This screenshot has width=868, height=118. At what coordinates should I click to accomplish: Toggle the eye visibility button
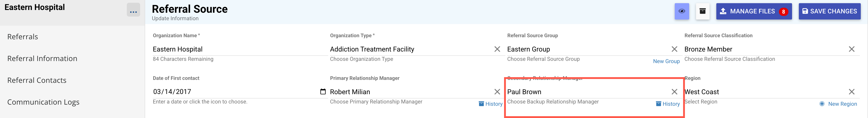pyautogui.click(x=681, y=11)
